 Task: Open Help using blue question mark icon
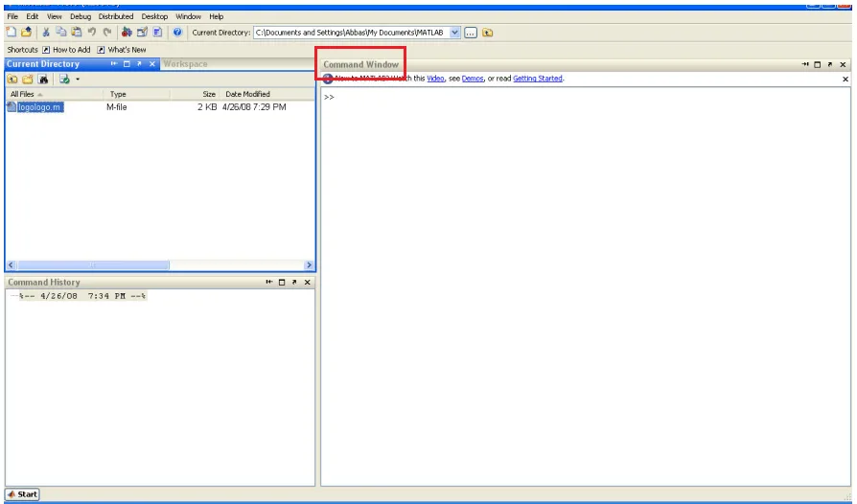[x=177, y=33]
